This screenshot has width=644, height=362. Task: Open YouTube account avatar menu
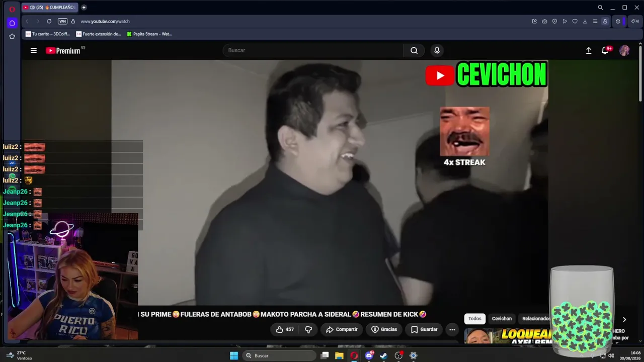(624, 50)
